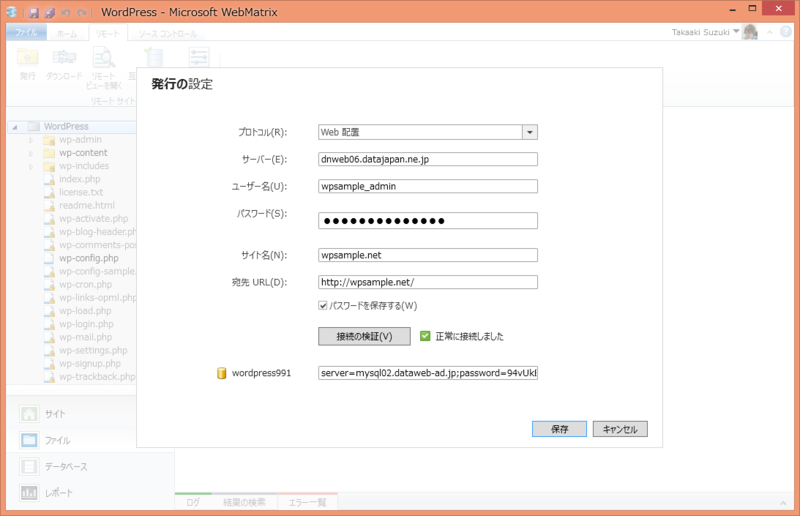Image resolution: width=800 pixels, height=516 pixels.
Task: Click the サイト名 input field
Action: 428,255
